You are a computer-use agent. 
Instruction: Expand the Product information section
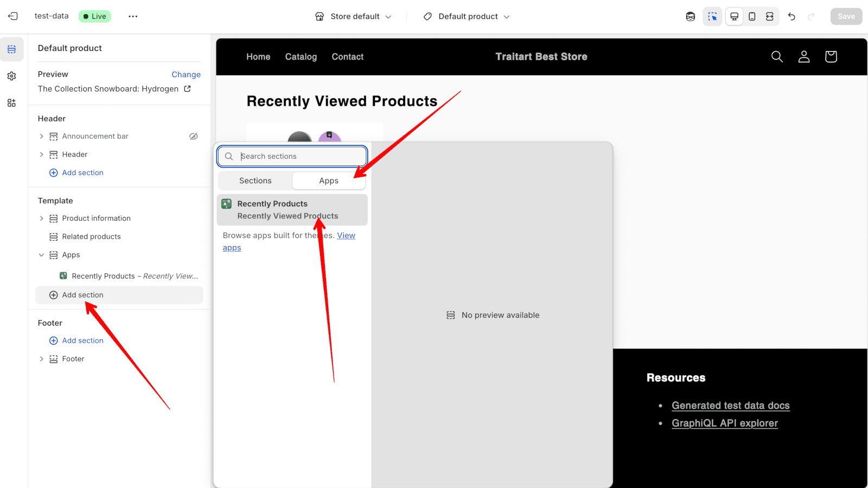click(41, 219)
